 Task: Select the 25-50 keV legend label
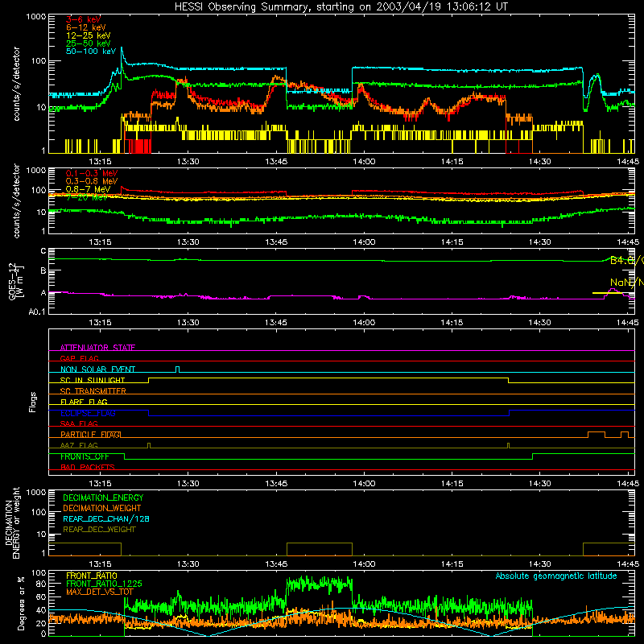point(88,43)
